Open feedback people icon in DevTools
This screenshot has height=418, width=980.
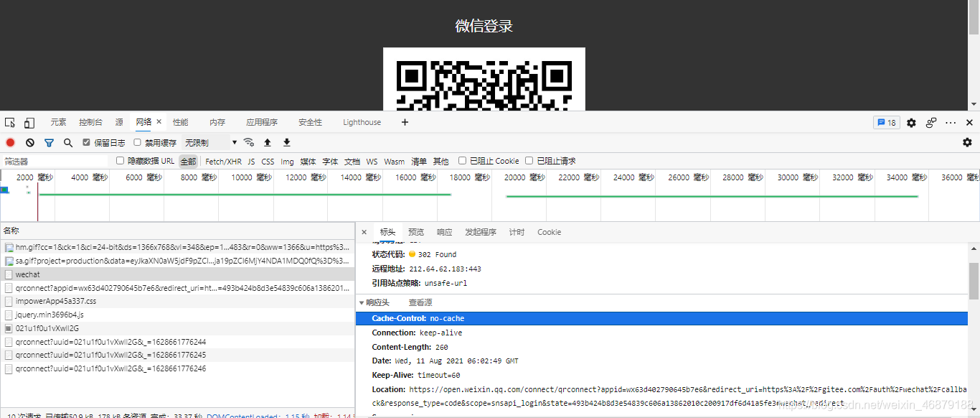[x=931, y=123]
